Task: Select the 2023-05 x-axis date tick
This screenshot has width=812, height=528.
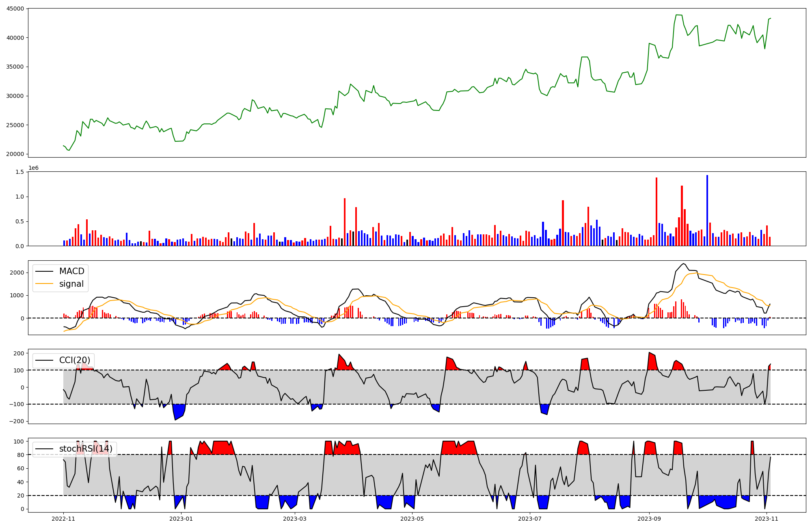Action: click(412, 519)
